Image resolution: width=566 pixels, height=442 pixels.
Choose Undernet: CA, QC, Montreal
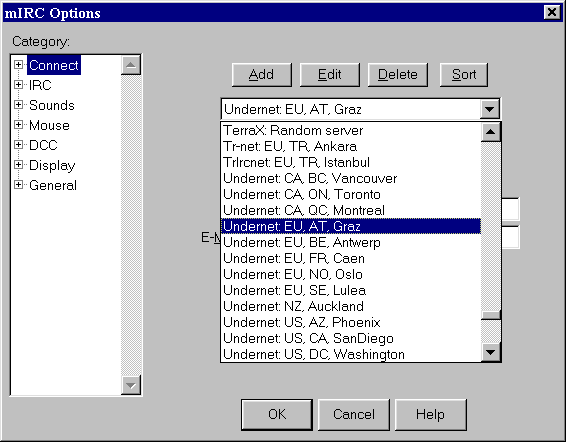(x=351, y=210)
